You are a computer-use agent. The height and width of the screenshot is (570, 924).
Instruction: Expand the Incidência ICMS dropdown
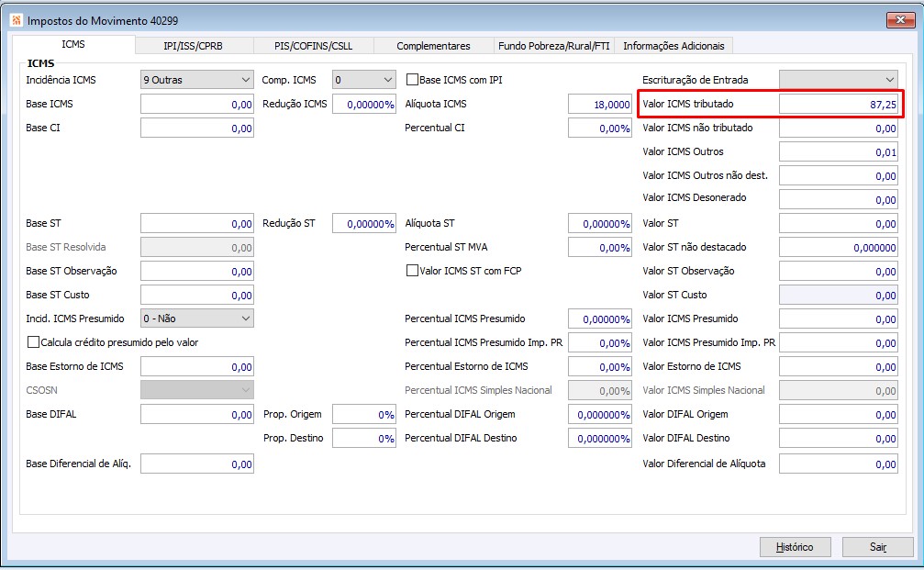tap(197, 80)
